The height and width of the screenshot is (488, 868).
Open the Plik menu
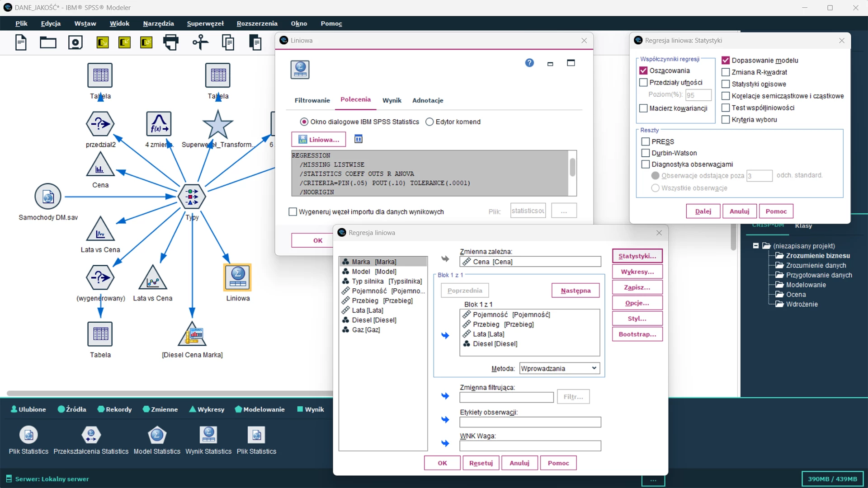coord(21,23)
